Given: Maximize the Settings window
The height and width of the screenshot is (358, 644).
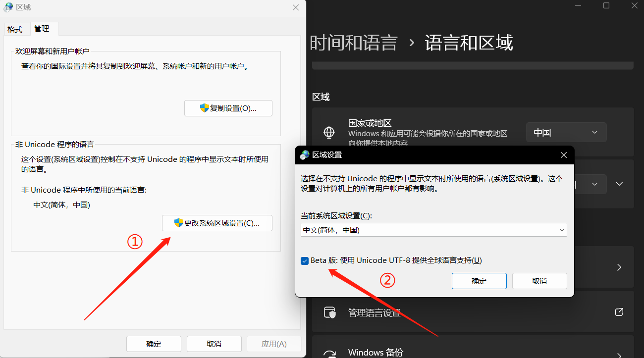Looking at the screenshot, I should tap(606, 5).
